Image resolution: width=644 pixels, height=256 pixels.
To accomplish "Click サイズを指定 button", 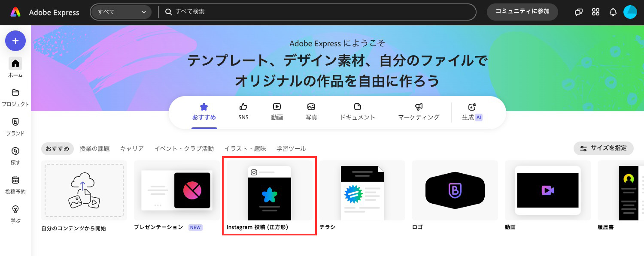I will point(603,148).
